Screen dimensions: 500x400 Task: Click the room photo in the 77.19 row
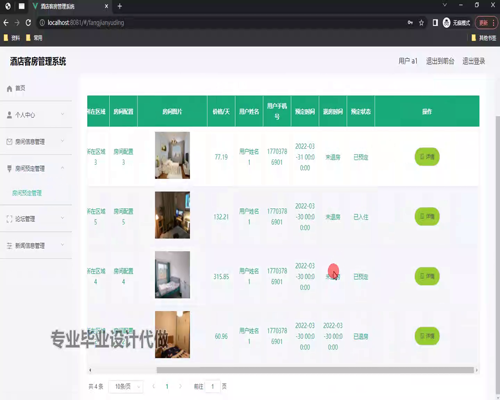[x=172, y=155]
